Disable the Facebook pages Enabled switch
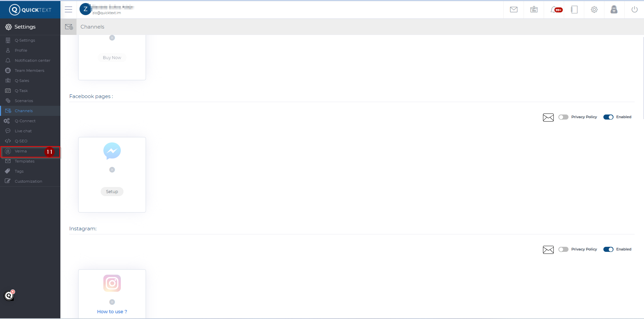Screen dimensions: 644x319 click(608, 117)
